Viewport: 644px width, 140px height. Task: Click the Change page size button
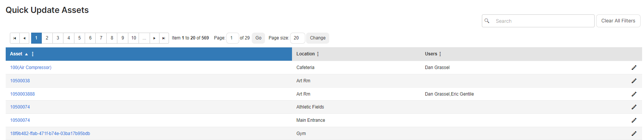coord(317,38)
